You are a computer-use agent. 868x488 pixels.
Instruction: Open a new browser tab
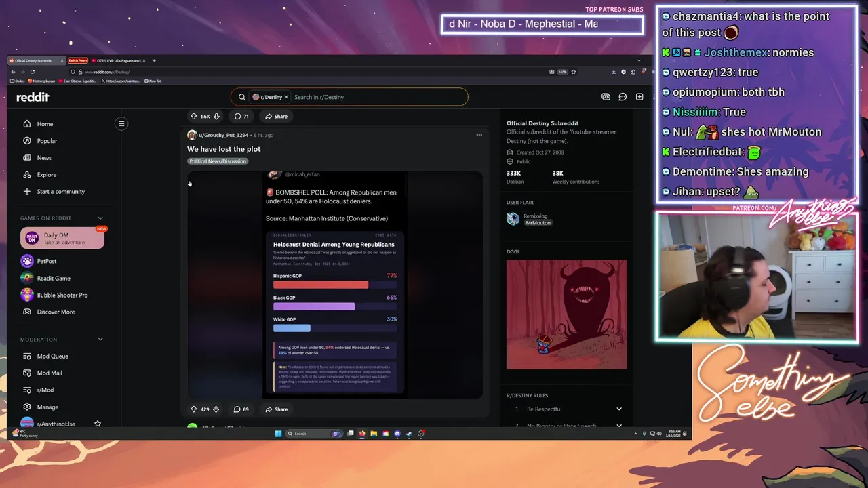click(154, 61)
